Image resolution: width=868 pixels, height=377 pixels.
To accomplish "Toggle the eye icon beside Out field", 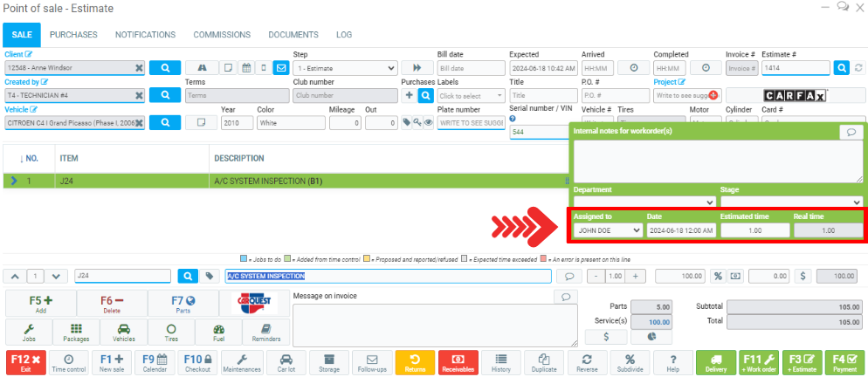I will [x=428, y=123].
